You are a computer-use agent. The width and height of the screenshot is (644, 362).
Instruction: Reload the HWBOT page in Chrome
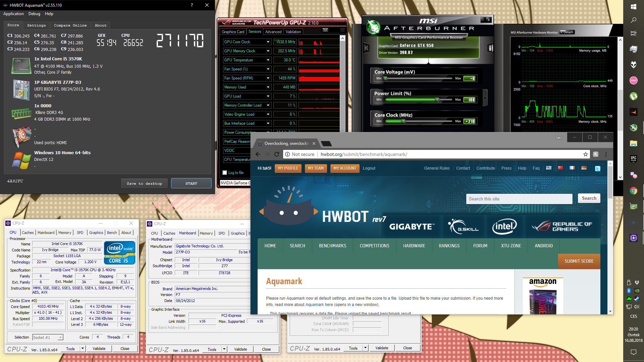[x=277, y=154]
